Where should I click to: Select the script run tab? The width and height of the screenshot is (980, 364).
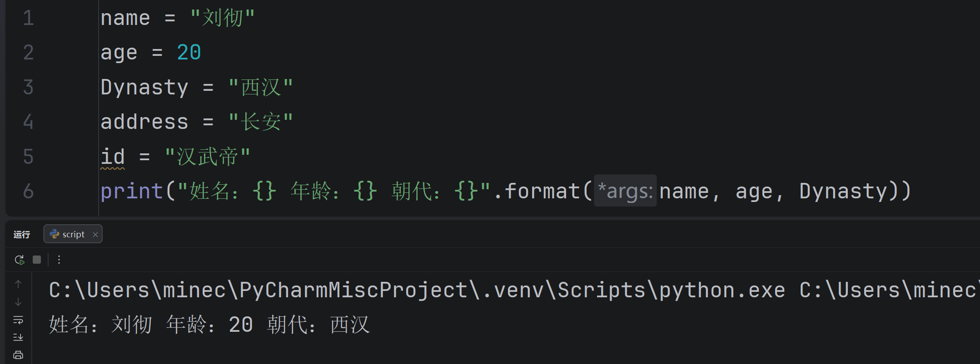click(73, 234)
